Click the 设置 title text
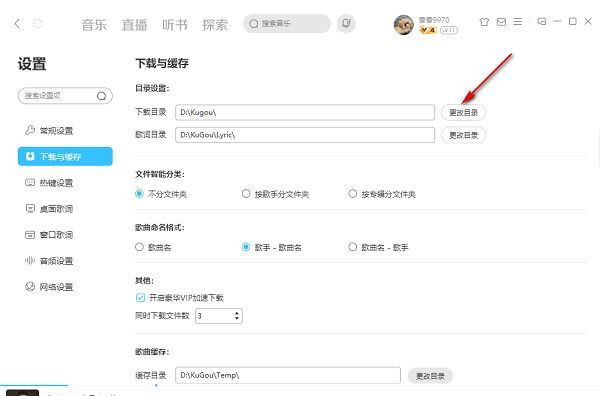Image resolution: width=600 pixels, height=396 pixels. (x=32, y=64)
